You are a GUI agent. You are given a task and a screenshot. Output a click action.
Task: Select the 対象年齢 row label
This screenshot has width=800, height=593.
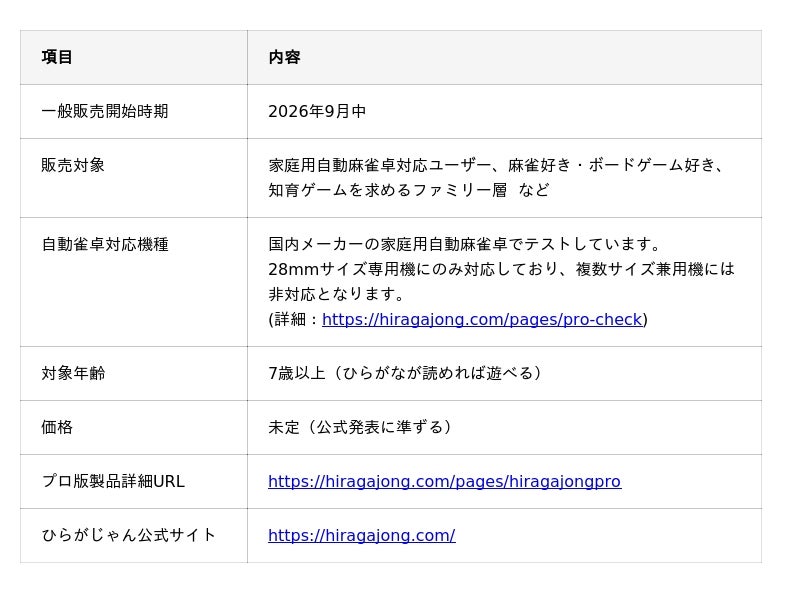[x=73, y=374]
